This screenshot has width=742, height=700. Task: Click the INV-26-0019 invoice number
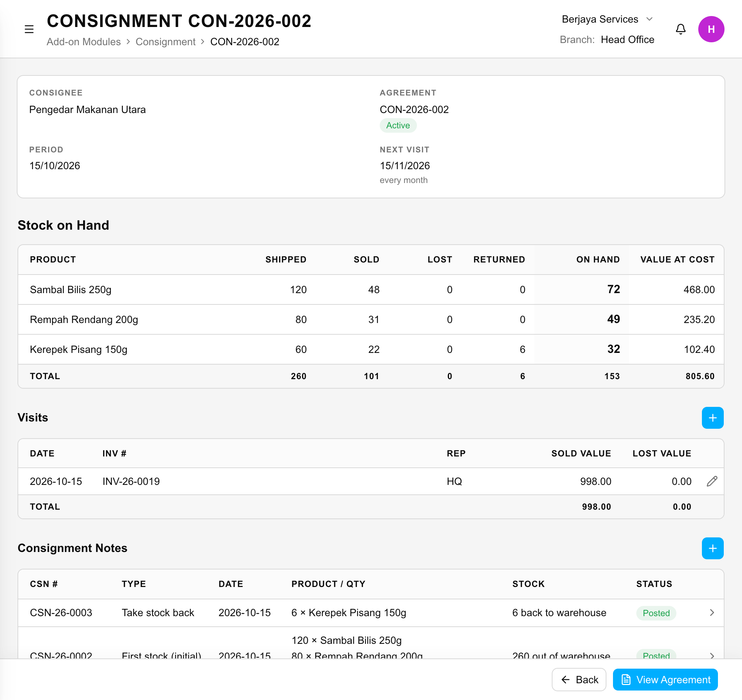(x=131, y=482)
